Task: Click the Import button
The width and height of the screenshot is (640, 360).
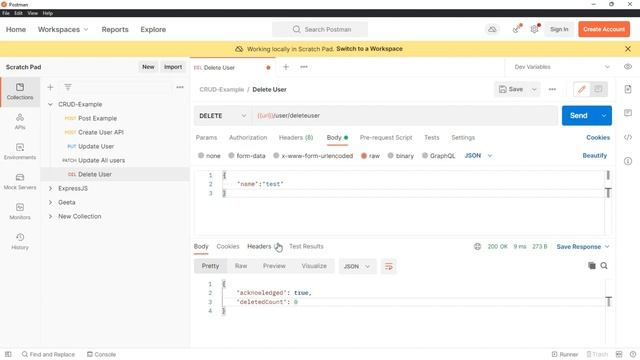Action: pyautogui.click(x=173, y=67)
